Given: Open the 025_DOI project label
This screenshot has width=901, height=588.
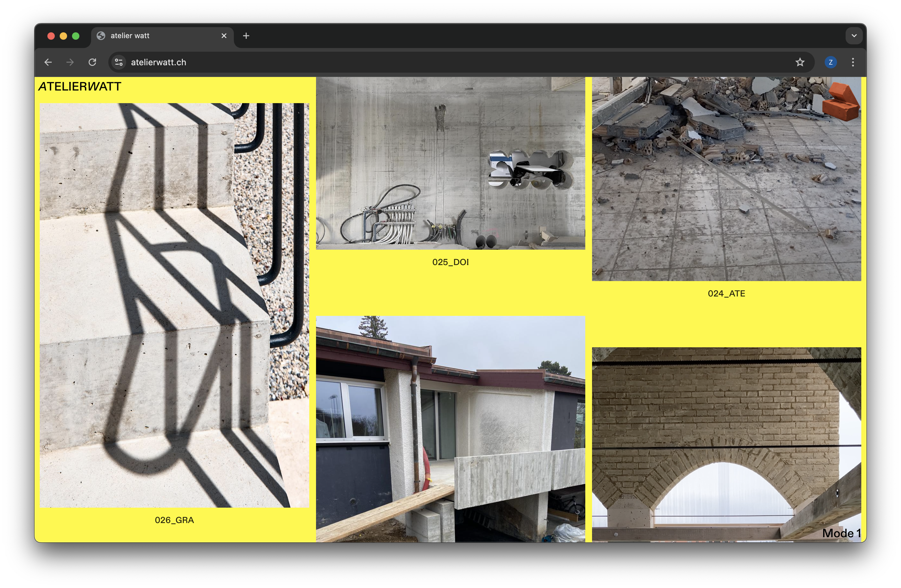Looking at the screenshot, I should (451, 262).
